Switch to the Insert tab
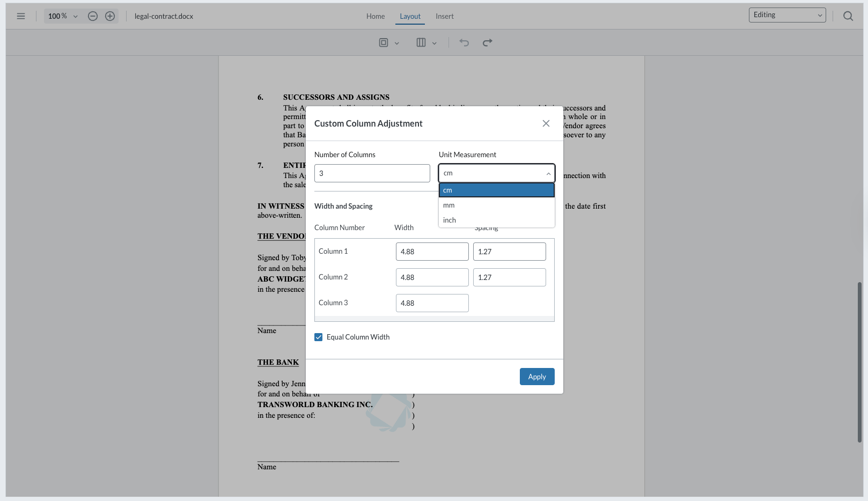Viewport: 868px width, 501px height. [x=445, y=16]
